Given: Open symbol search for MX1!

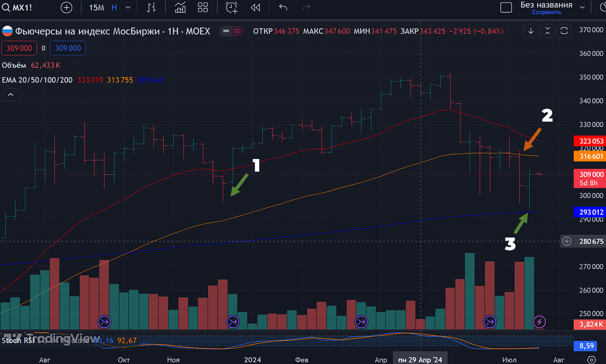Looking at the screenshot, I should tap(16, 8).
